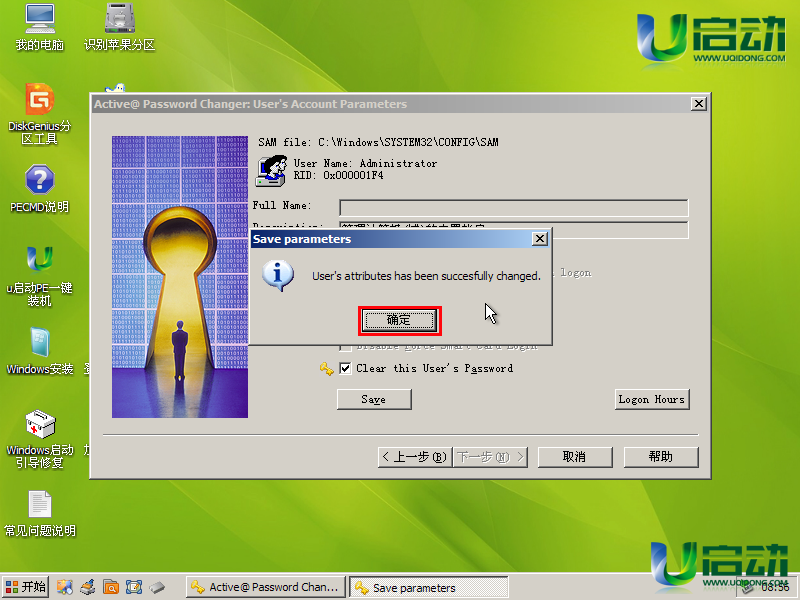800x600 pixels.
Task: Click the fourth quick launch taskbar icon
Action: (134, 587)
